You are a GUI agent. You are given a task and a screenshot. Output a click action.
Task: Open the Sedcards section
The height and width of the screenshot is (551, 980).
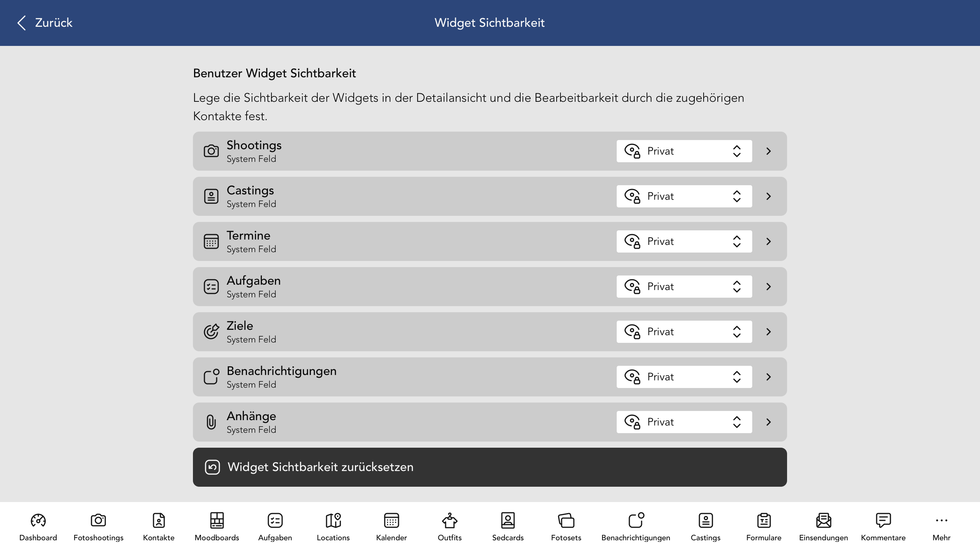point(508,526)
